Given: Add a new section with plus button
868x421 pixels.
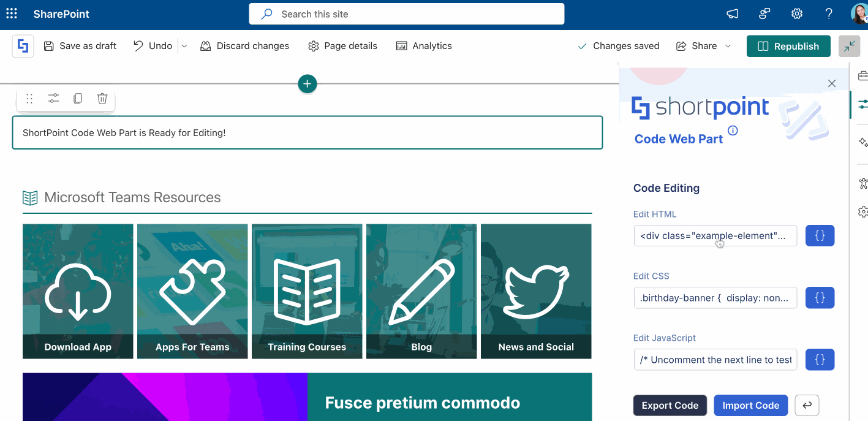Looking at the screenshot, I should (x=308, y=84).
